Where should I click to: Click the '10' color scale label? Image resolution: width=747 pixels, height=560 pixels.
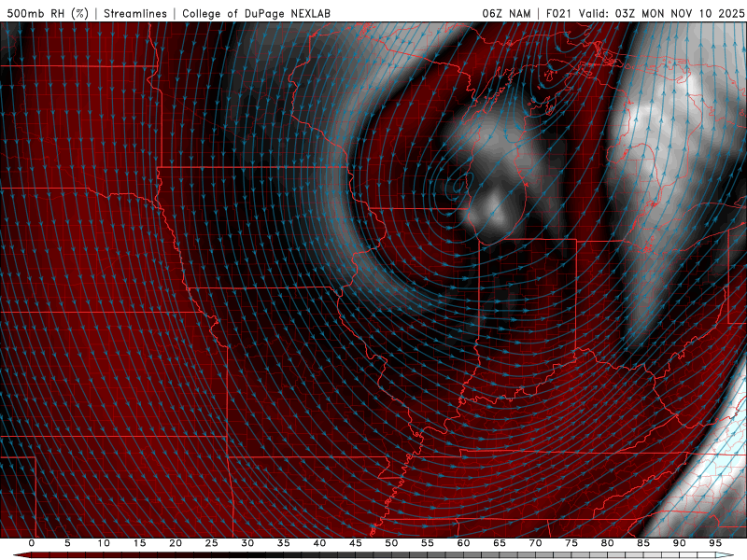click(104, 543)
